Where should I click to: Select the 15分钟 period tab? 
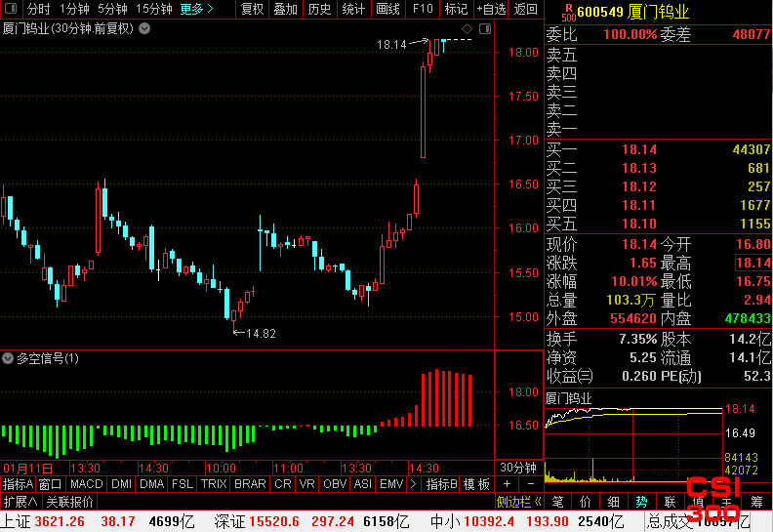pos(154,9)
